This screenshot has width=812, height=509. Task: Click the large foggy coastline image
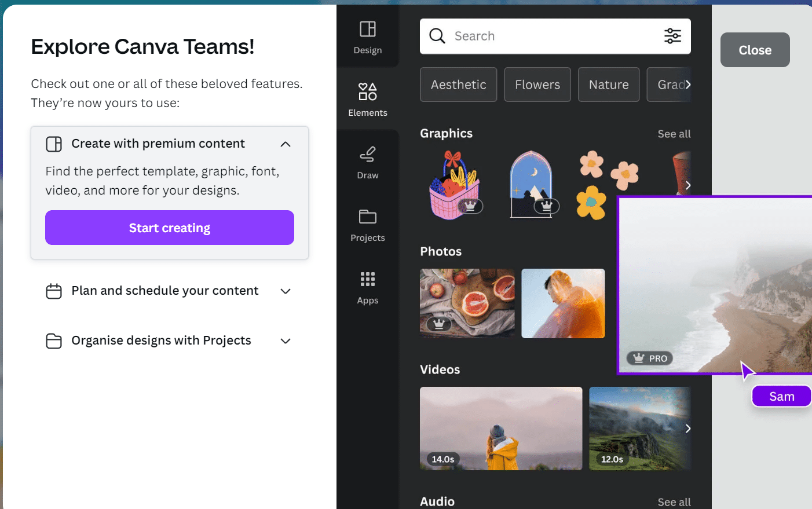coord(715,285)
